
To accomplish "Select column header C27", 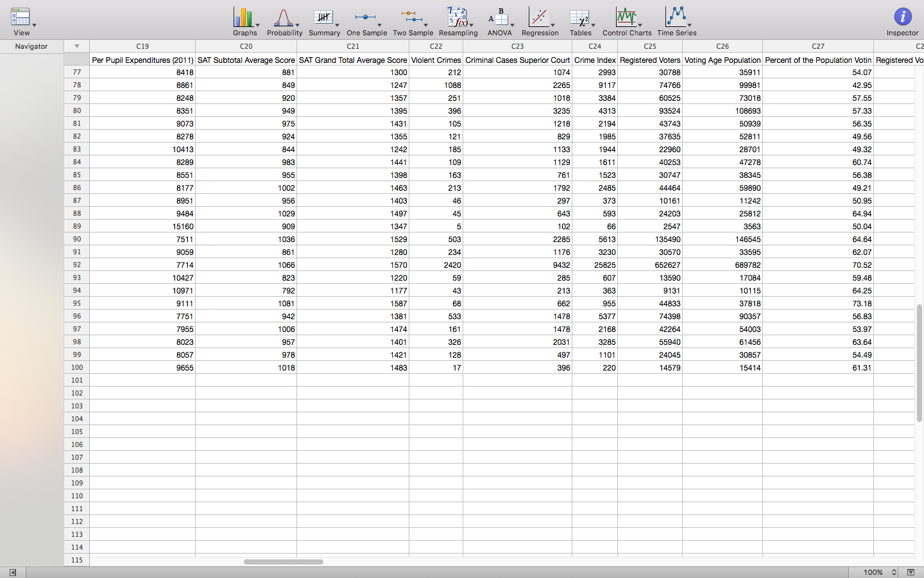I will [818, 46].
